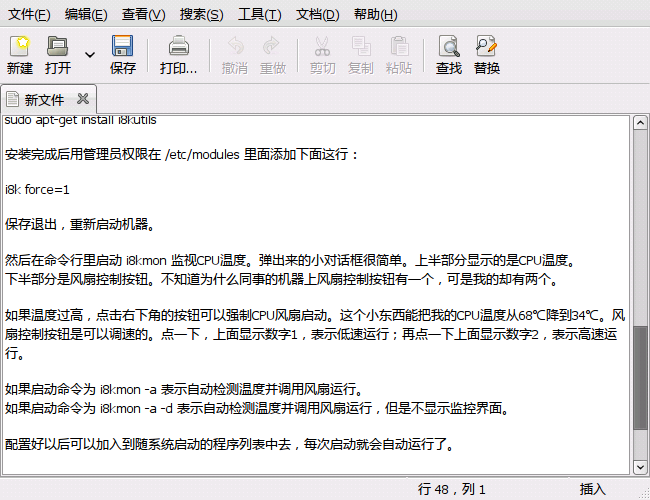
Task: Click the 粘贴 (Paste) clipboard icon
Action: [399, 46]
